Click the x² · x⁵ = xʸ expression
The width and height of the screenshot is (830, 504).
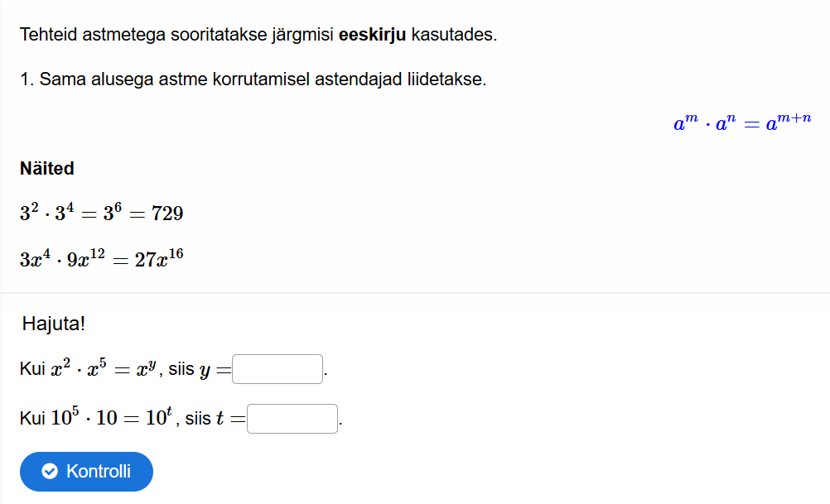pyautogui.click(x=105, y=369)
